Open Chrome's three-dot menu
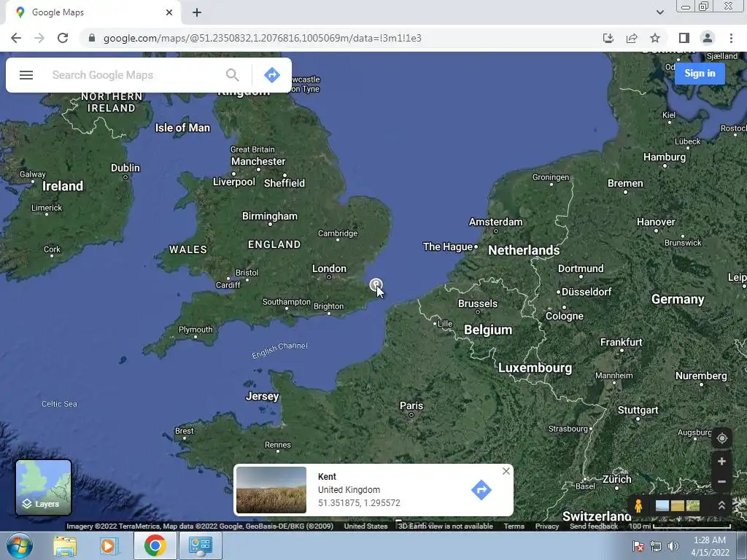747x560 pixels. coord(731,38)
